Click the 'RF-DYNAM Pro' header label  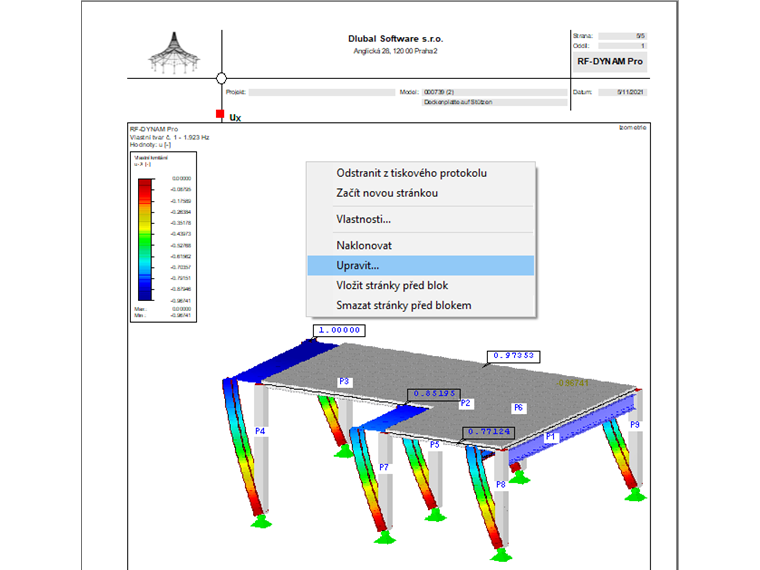(x=610, y=62)
